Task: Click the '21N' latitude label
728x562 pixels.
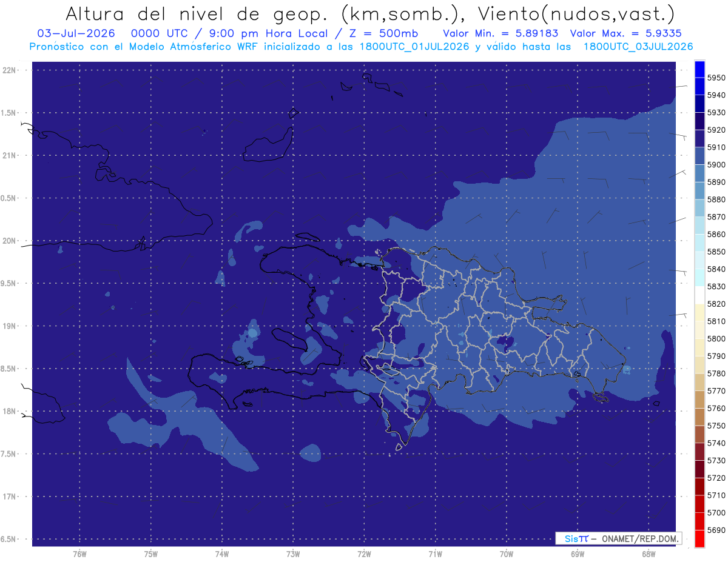Action: point(10,155)
